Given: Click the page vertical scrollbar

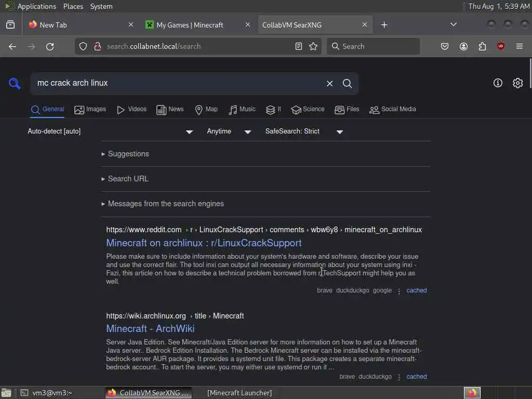Looking at the screenshot, I should click(530, 74).
